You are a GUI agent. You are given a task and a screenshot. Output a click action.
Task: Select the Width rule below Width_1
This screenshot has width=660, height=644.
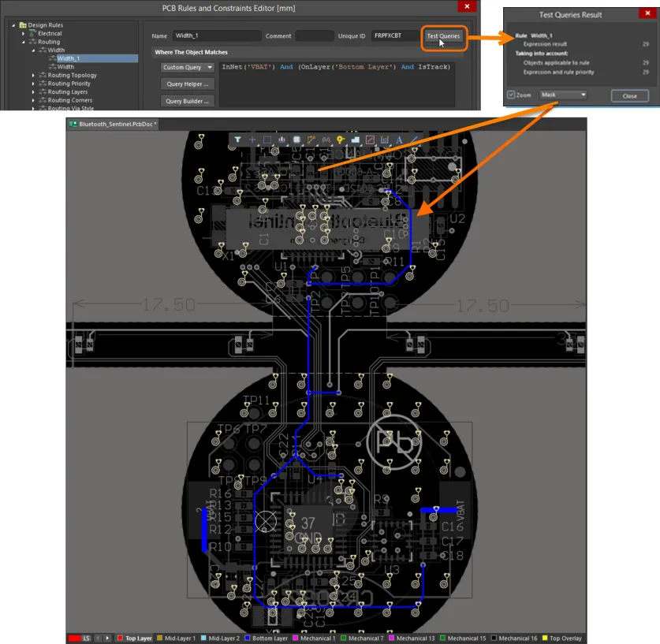(x=65, y=67)
